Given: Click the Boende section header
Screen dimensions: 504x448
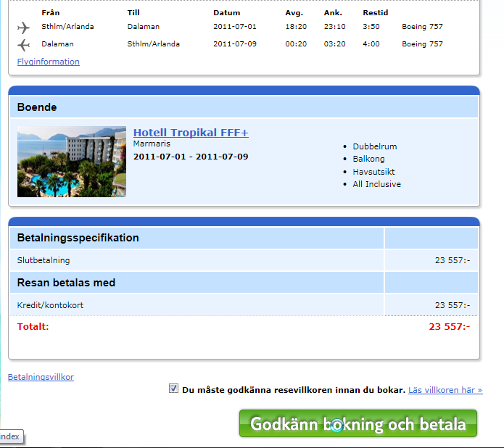Looking at the screenshot, I should 37,107.
